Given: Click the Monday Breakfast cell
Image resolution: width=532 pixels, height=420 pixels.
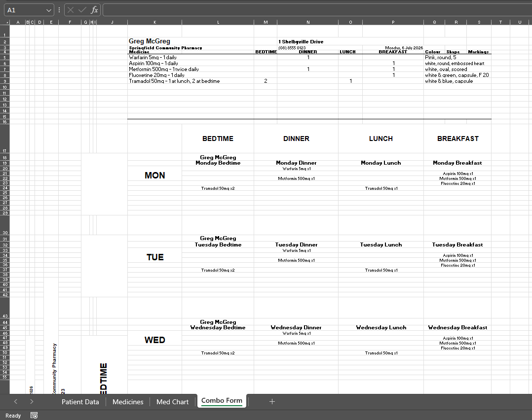Looking at the screenshot, I should coord(457,163).
